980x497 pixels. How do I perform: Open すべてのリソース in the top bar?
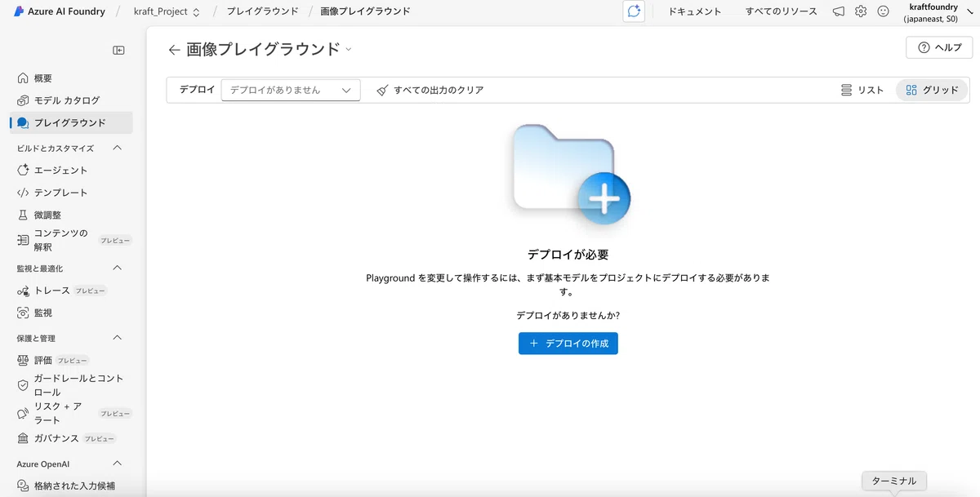click(782, 11)
